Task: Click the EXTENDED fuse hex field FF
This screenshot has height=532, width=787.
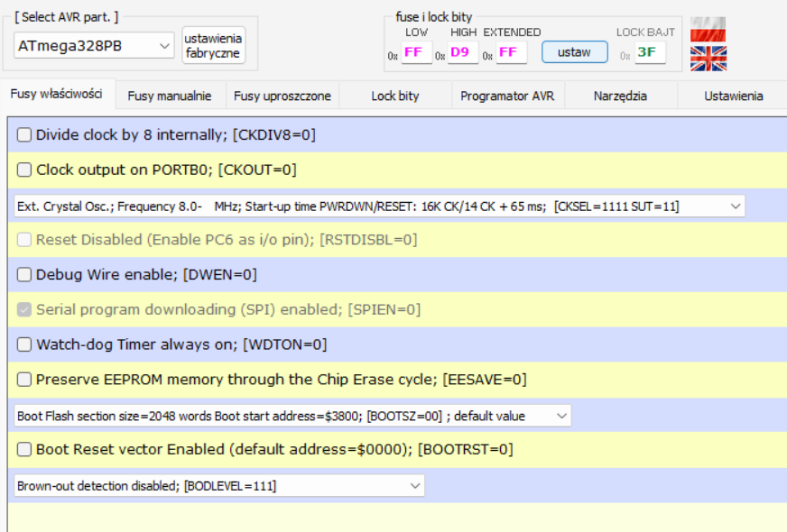Action: (x=512, y=52)
